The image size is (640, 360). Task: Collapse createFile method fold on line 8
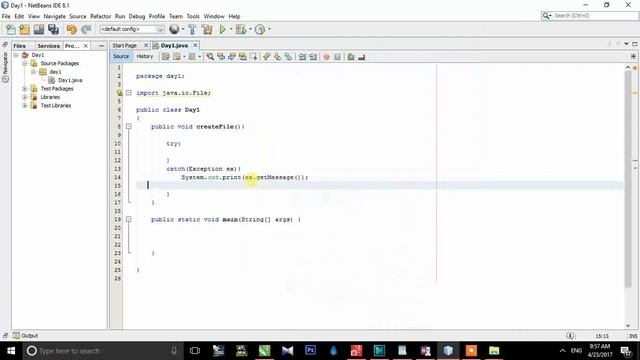coord(129,127)
